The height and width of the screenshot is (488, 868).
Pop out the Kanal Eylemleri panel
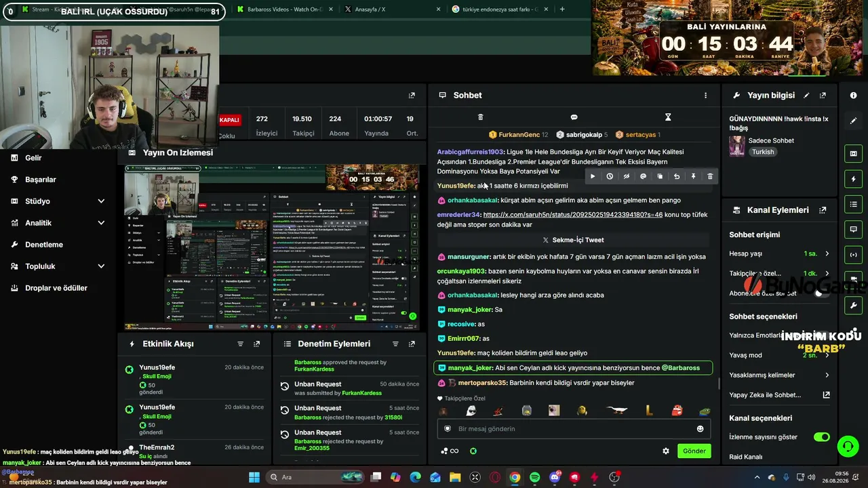(x=823, y=210)
